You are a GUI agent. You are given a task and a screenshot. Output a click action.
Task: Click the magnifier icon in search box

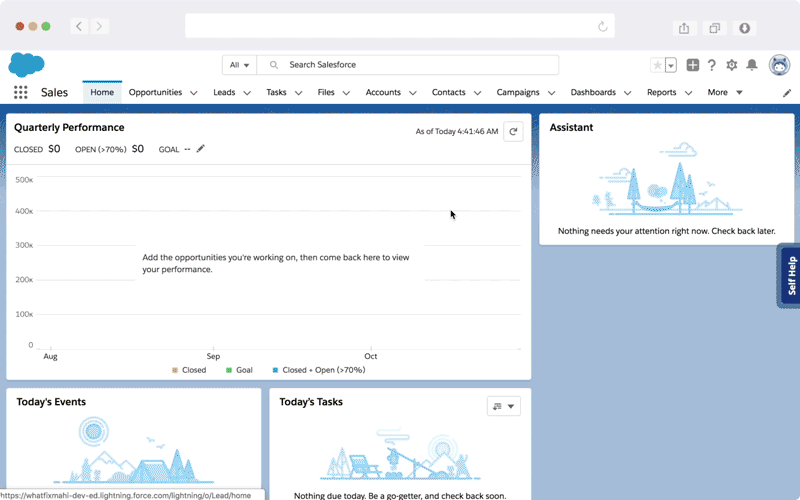coord(274,65)
